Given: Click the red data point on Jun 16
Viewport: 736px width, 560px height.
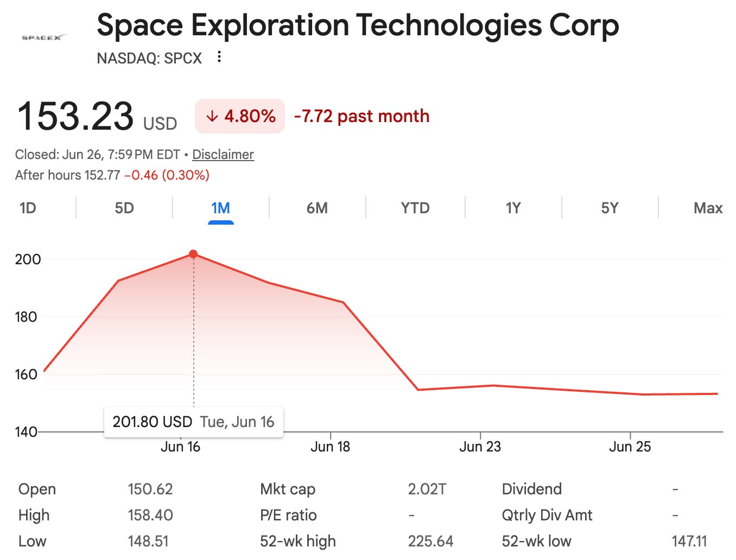Looking at the screenshot, I should point(193,254).
